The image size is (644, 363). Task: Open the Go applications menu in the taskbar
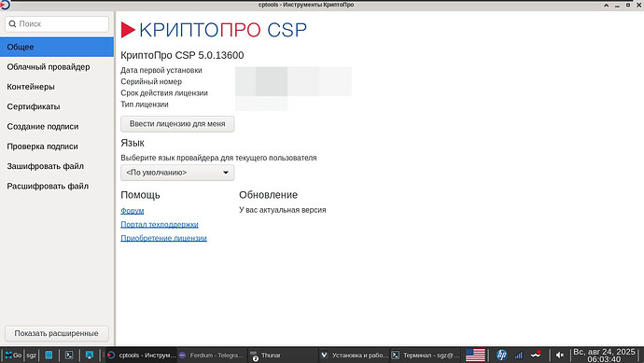click(x=13, y=356)
